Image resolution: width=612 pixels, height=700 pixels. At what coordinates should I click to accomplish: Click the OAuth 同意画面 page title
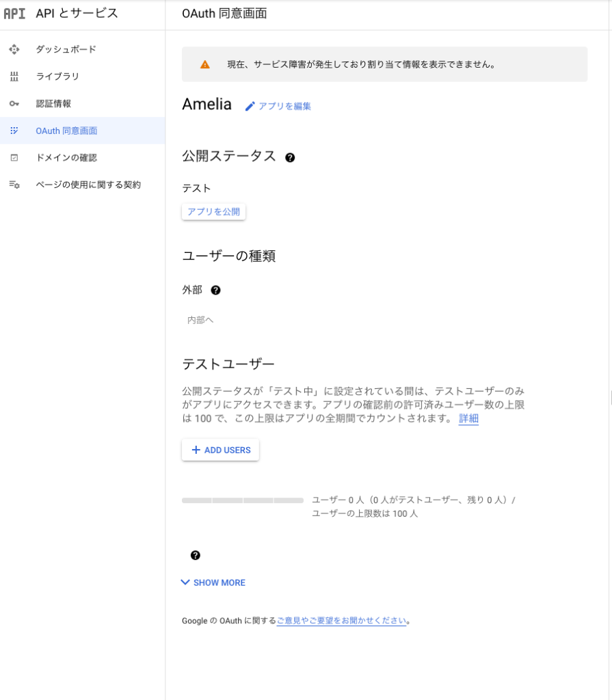[x=224, y=14]
